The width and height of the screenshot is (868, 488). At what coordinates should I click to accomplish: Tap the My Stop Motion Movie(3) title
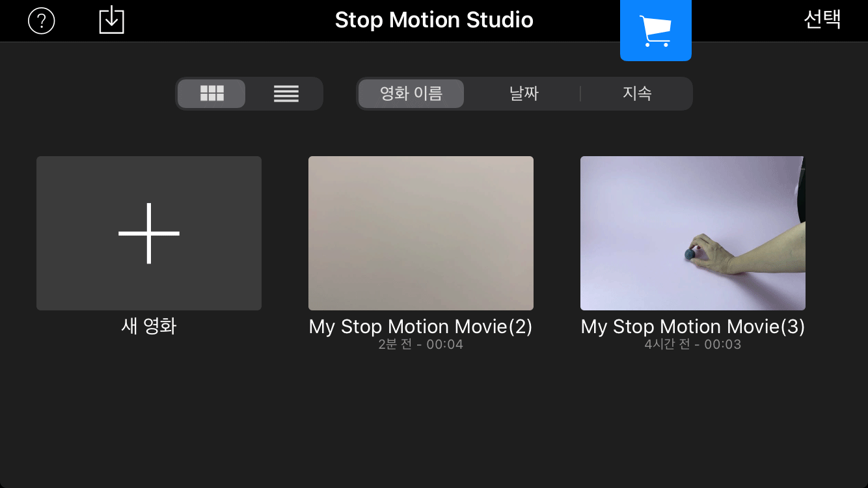693,327
